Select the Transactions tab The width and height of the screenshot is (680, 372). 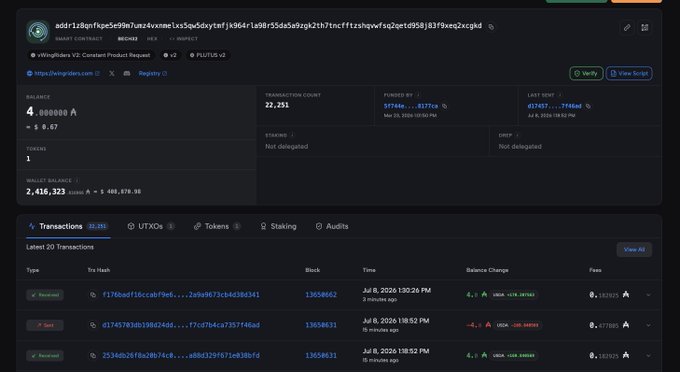coord(68,226)
